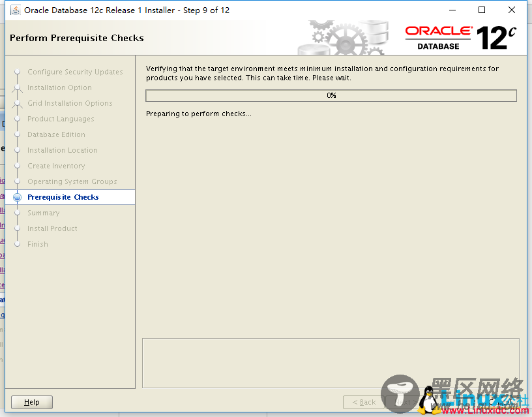Close the installer window
532x417 pixels.
(512, 10)
